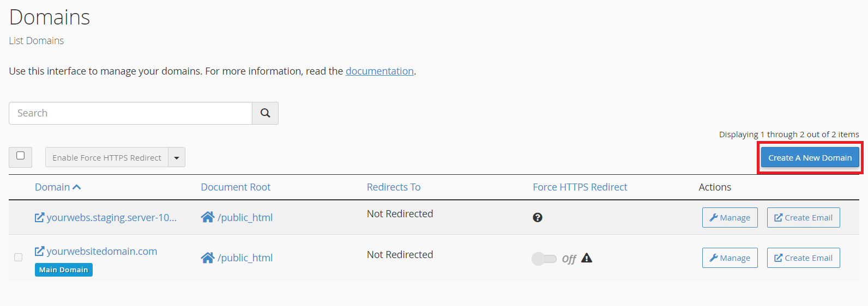Screen dimensions: 868x306
Task: Open external link icon for yourwebsitedomain.com
Action: click(39, 251)
